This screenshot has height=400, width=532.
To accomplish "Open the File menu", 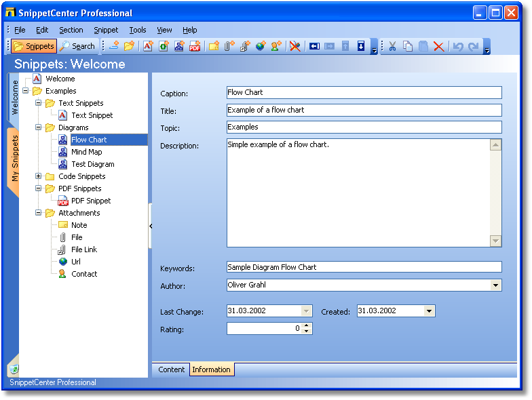I will [x=20, y=30].
